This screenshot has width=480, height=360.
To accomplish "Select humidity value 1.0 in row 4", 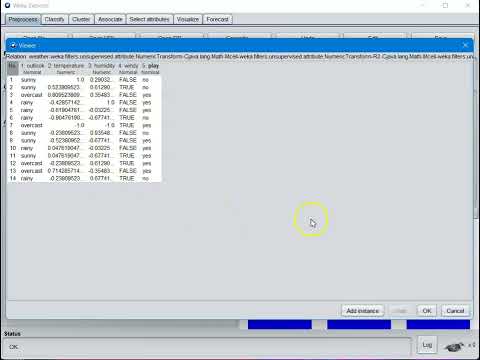I will (x=102, y=102).
